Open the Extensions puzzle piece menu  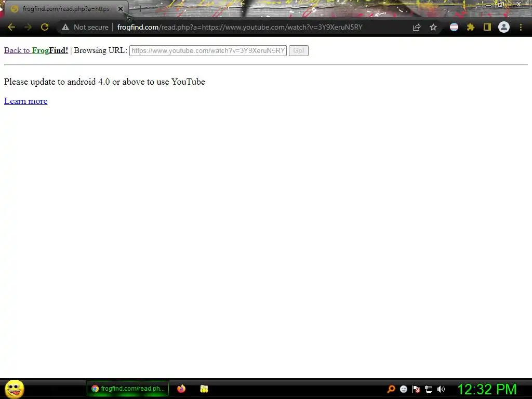click(470, 27)
